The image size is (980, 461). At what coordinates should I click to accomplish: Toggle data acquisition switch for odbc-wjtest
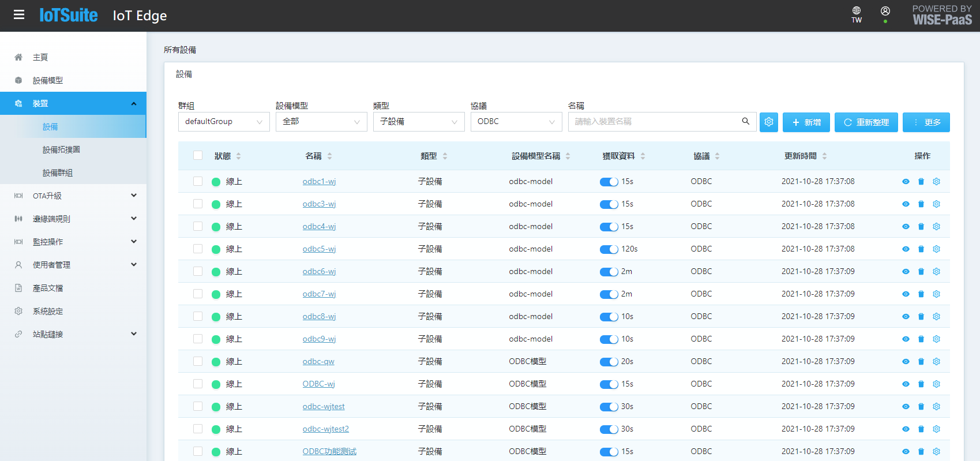609,407
